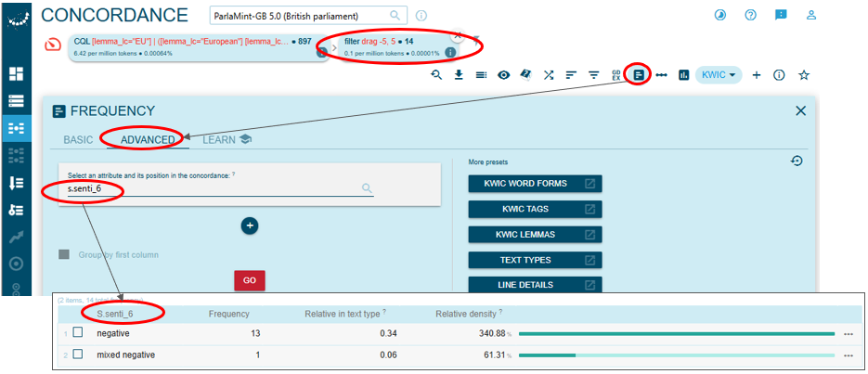Image resolution: width=868 pixels, height=374 pixels.
Task: Switch to the BASIC tab
Action: (x=78, y=140)
